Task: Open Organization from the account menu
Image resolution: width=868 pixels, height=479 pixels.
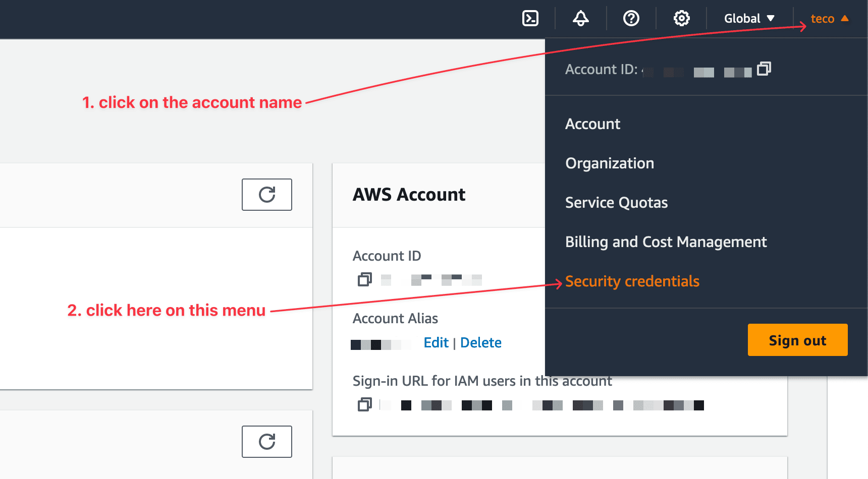Action: point(610,163)
